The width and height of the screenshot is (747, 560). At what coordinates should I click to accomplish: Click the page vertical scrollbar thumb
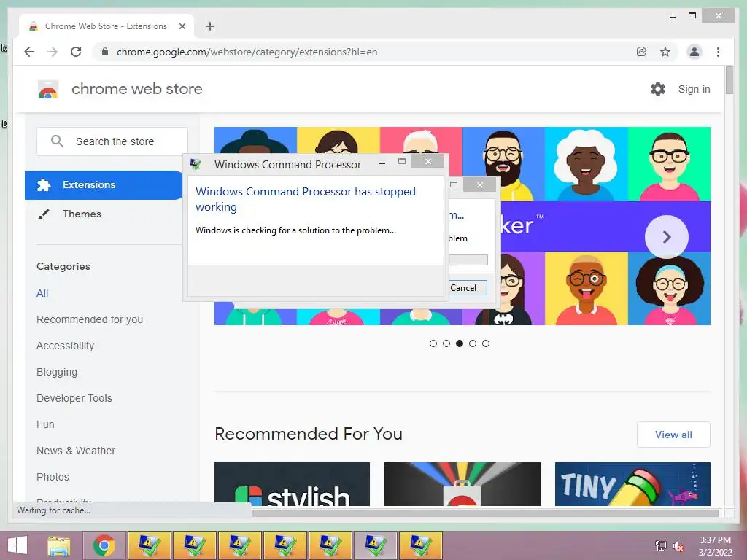pyautogui.click(x=729, y=80)
